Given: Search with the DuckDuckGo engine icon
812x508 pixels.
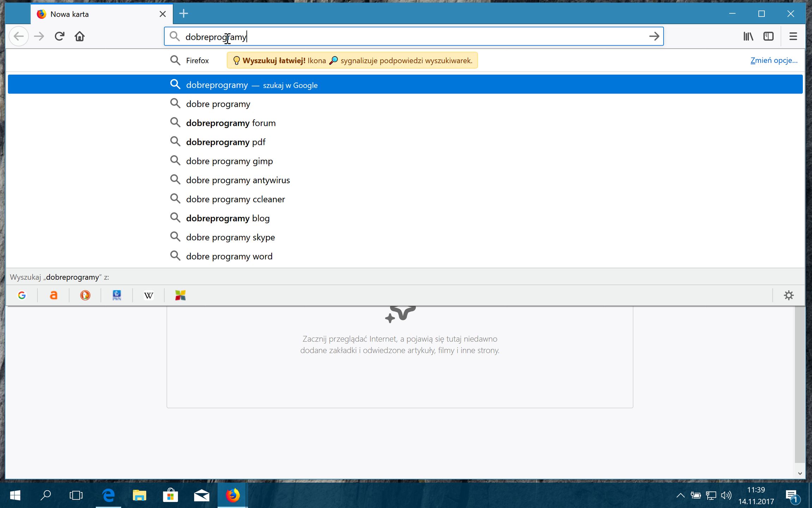Looking at the screenshot, I should (85, 295).
